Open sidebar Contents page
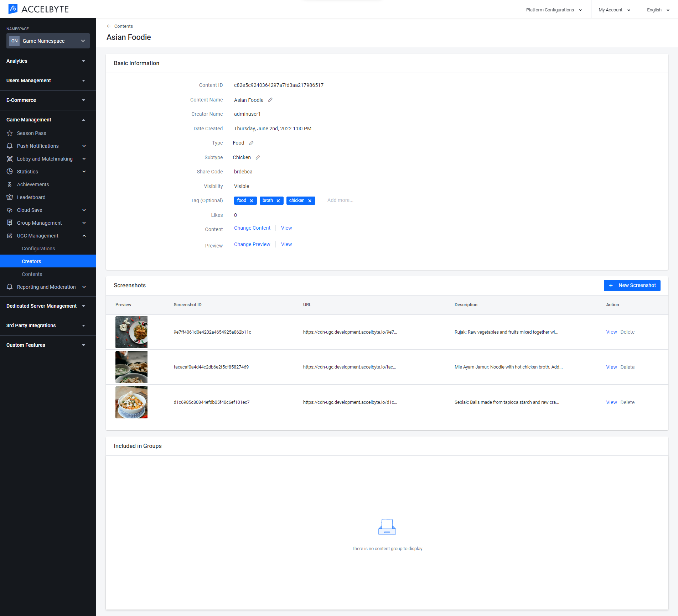Screen dimensions: 678x616 [32, 274]
